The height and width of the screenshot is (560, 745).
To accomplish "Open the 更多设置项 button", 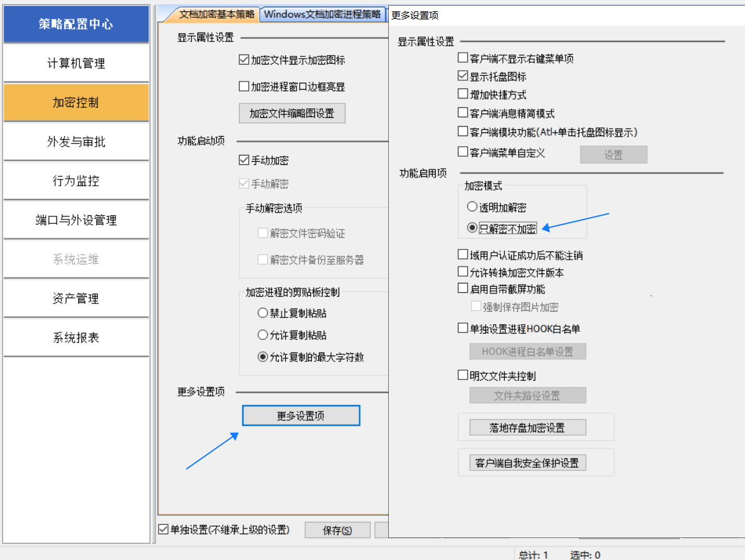I will point(301,416).
